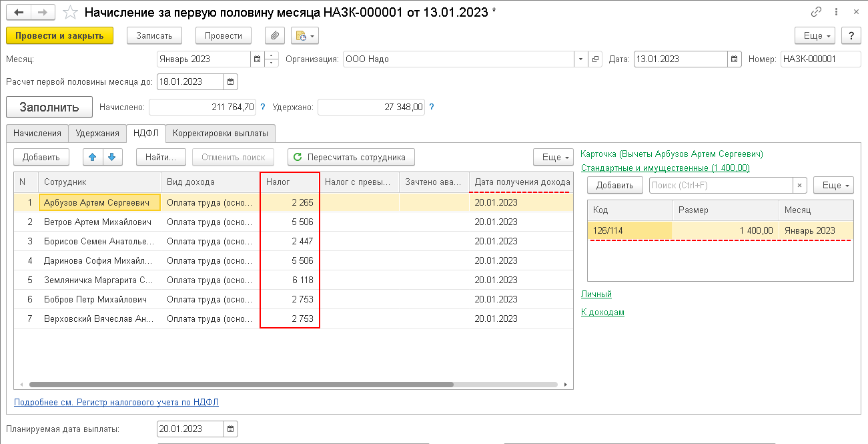The height and width of the screenshot is (444, 868).
Task: Click the Найти... button
Action: pos(161,158)
